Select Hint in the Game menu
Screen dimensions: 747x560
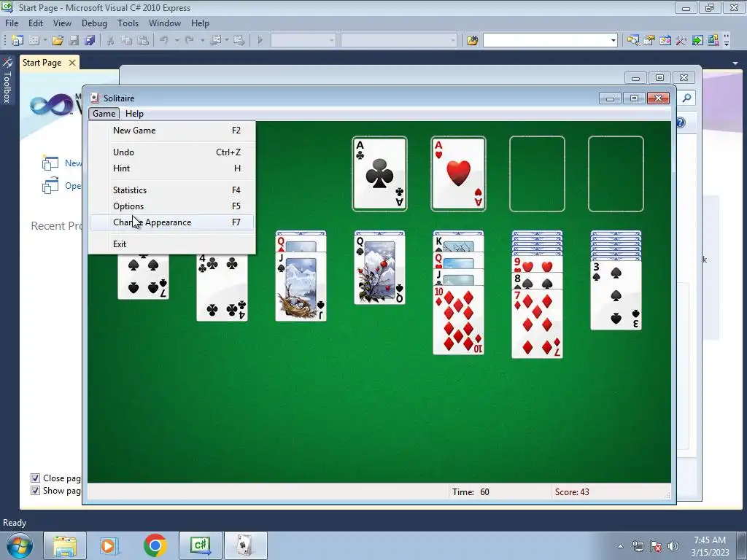tap(172, 168)
